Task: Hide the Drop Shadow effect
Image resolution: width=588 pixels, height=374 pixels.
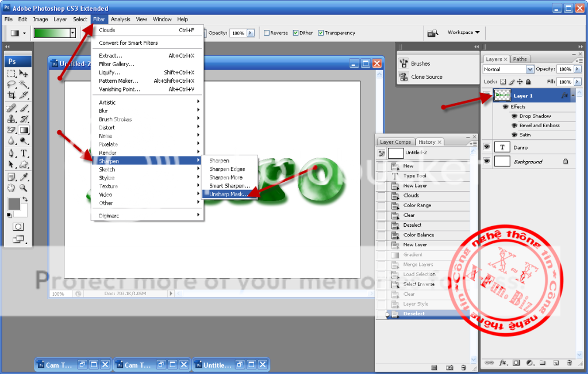Action: click(514, 116)
